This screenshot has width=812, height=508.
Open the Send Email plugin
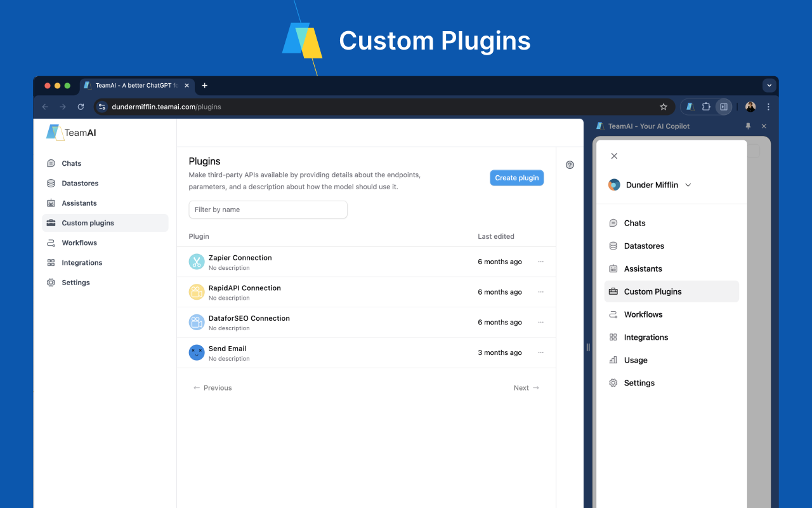pos(228,349)
